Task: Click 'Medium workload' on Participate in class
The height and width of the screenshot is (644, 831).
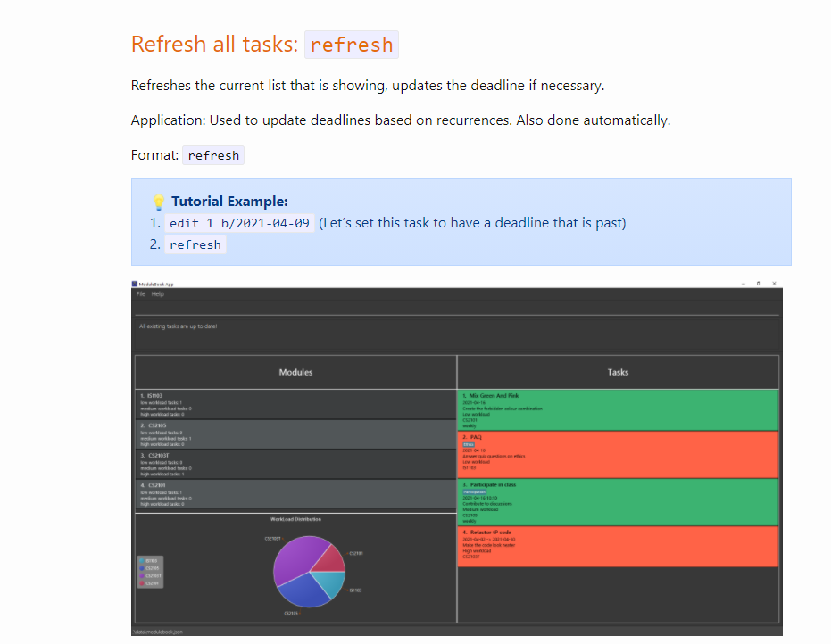Action: (x=480, y=509)
